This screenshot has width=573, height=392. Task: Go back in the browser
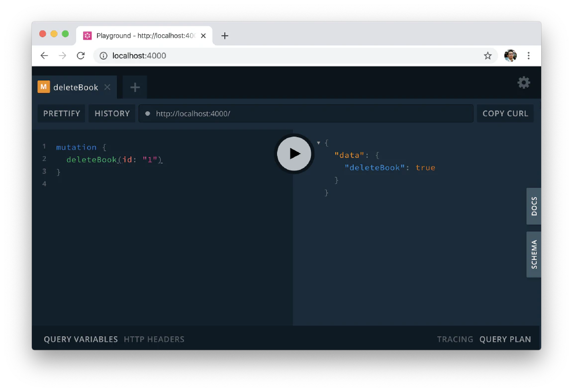[x=44, y=56]
